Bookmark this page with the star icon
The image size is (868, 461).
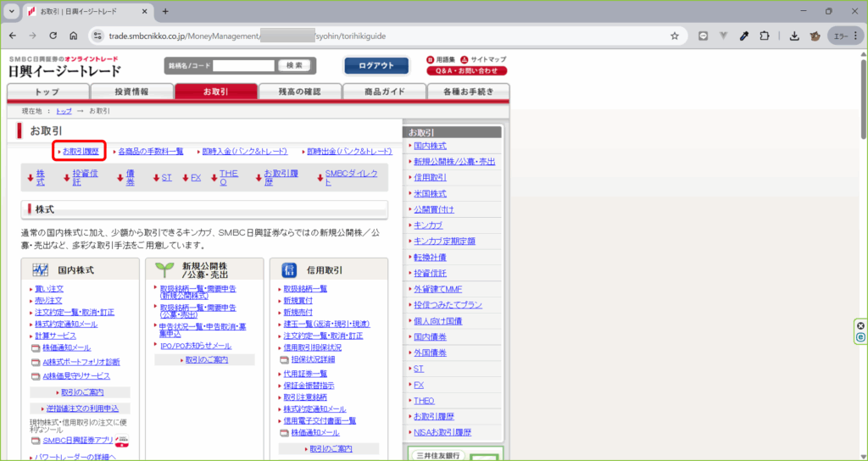674,36
